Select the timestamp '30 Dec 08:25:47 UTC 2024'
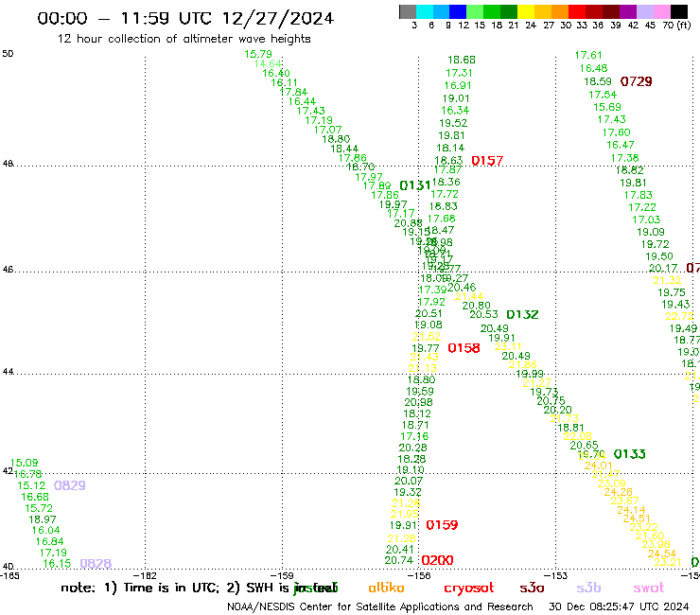Image resolution: width=700 pixels, height=615 pixels. pyautogui.click(x=619, y=607)
